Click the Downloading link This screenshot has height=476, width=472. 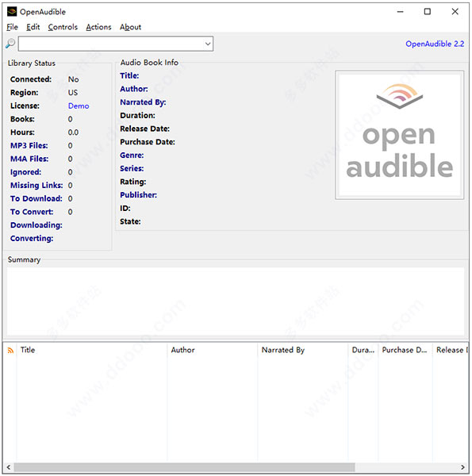coord(36,225)
